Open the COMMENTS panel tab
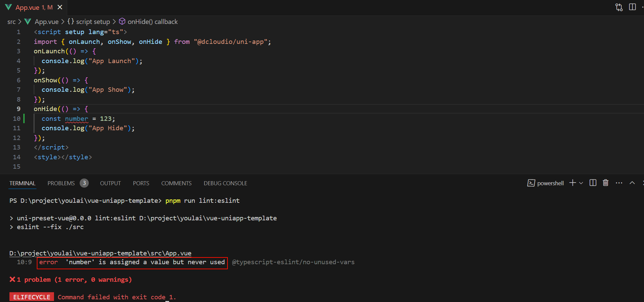 tap(177, 183)
